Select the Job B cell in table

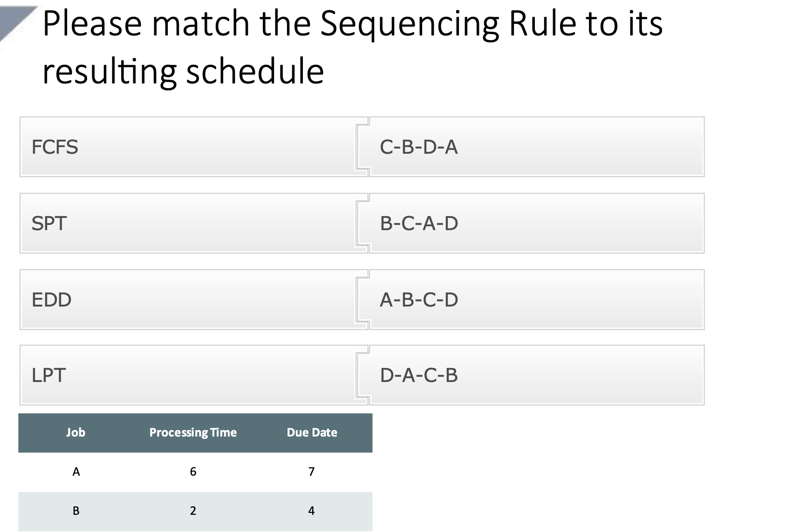tap(76, 511)
